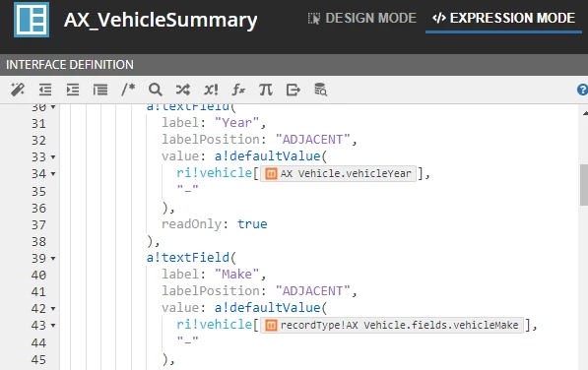
Task: Switch to Design Mode
Action: (361, 18)
